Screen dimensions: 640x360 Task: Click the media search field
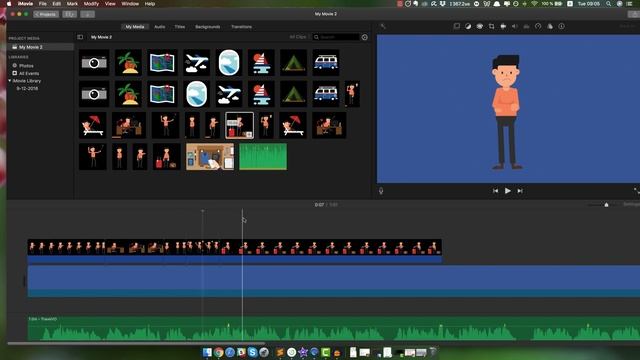click(336, 37)
